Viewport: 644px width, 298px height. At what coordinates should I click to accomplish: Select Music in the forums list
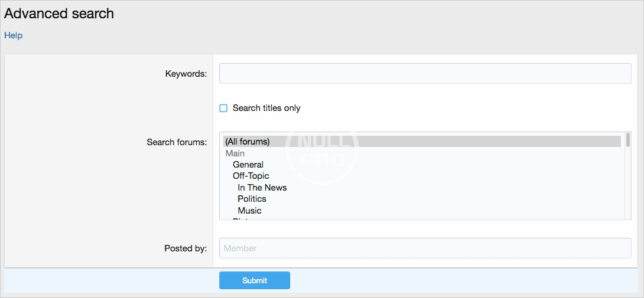click(x=249, y=211)
